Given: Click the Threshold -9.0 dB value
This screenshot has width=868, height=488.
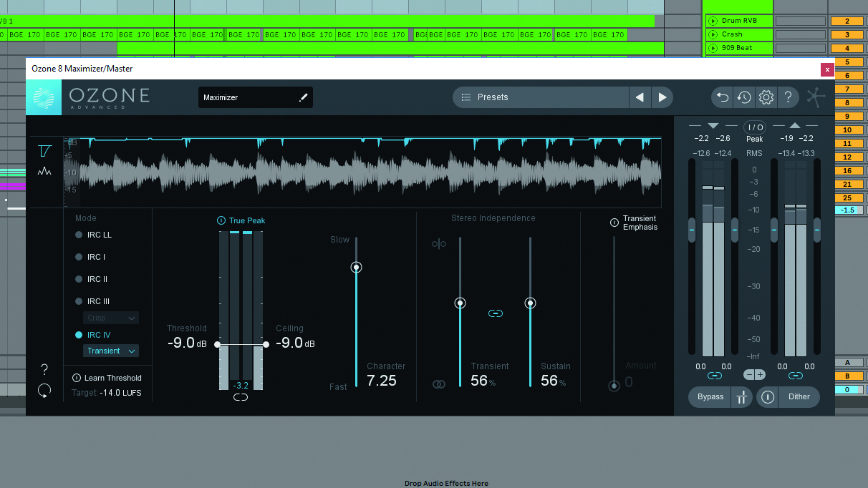Looking at the screenshot, I should 187,343.
